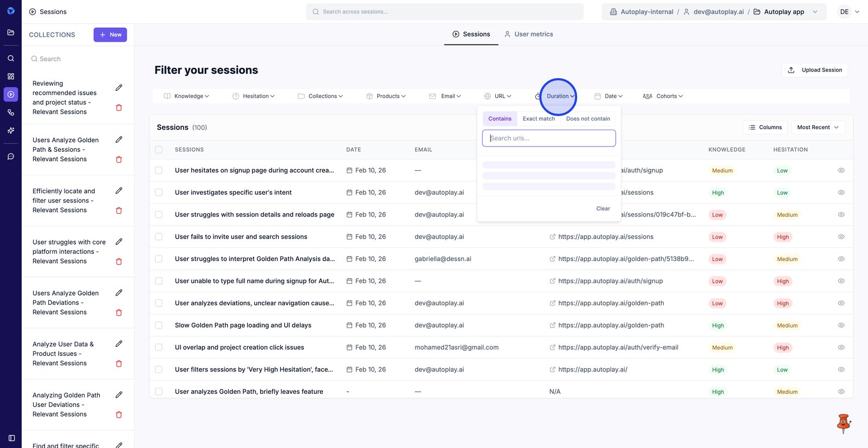Expand the Hesitation filter dropdown
Image resolution: width=868 pixels, height=448 pixels.
pyautogui.click(x=253, y=96)
